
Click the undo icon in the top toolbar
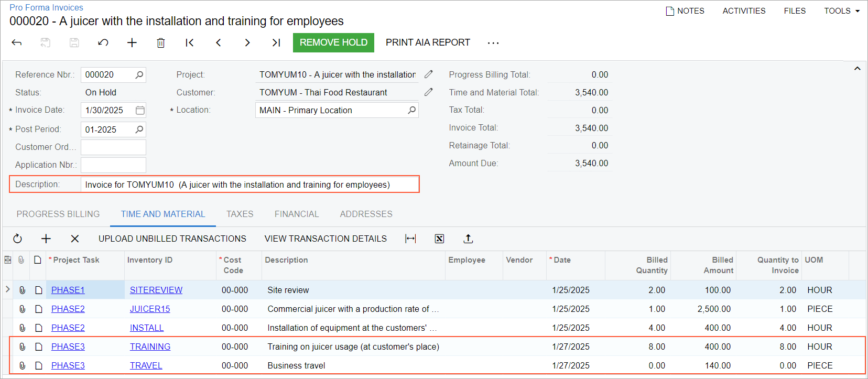pos(103,42)
